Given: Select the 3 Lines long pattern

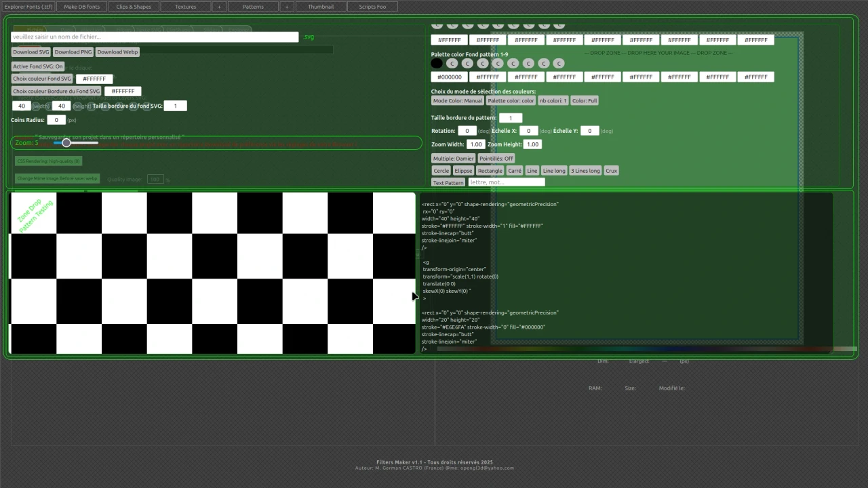Looking at the screenshot, I should 585,170.
